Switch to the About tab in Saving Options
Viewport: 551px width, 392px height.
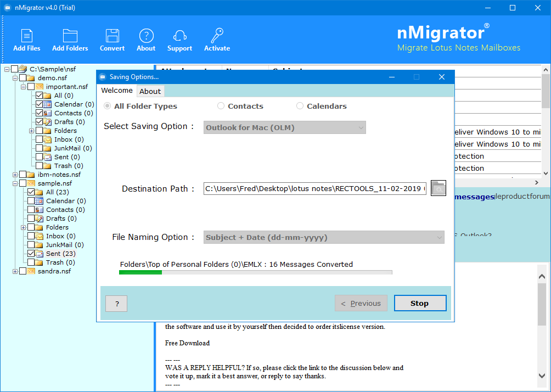[x=150, y=91]
